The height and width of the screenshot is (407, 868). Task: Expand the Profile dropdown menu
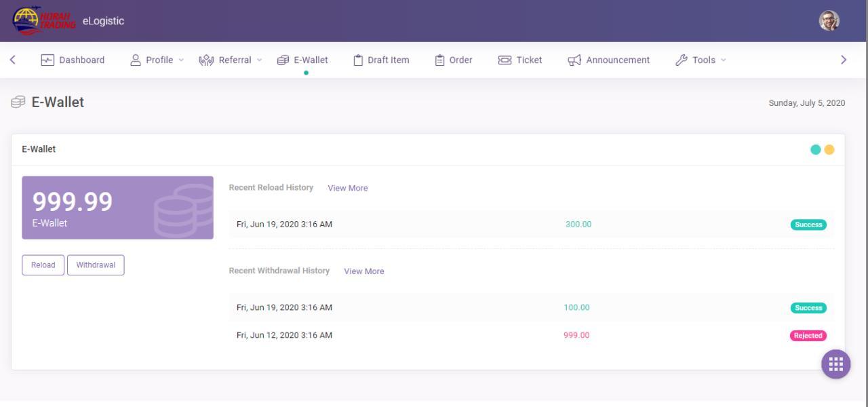coord(157,60)
